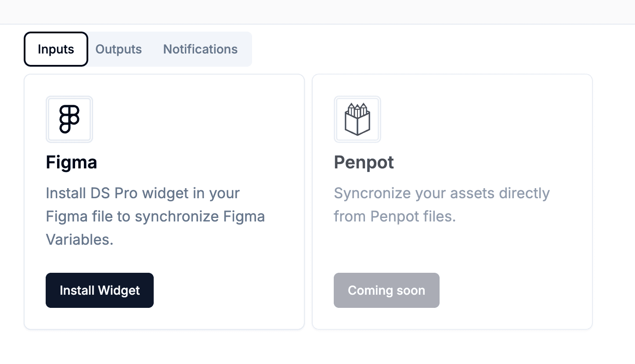Viewport: 635px width, 364px height.
Task: Select the Figma heading text
Action: [71, 162]
